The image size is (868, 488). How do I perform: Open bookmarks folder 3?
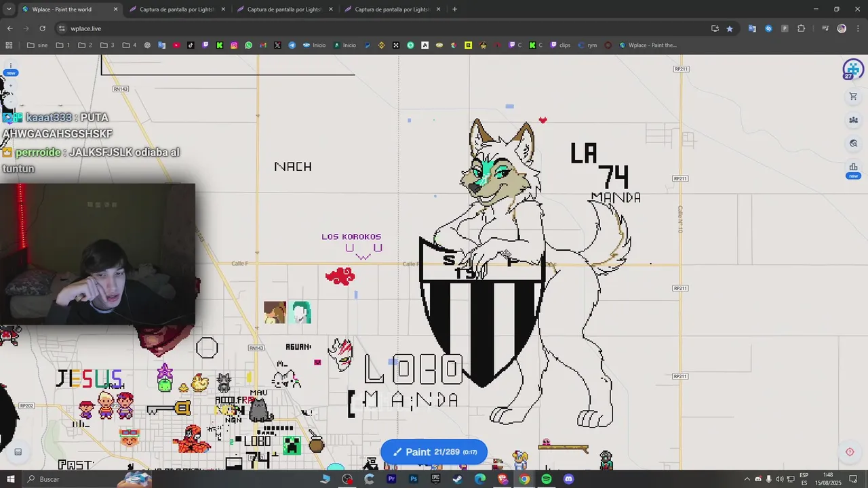coord(107,45)
